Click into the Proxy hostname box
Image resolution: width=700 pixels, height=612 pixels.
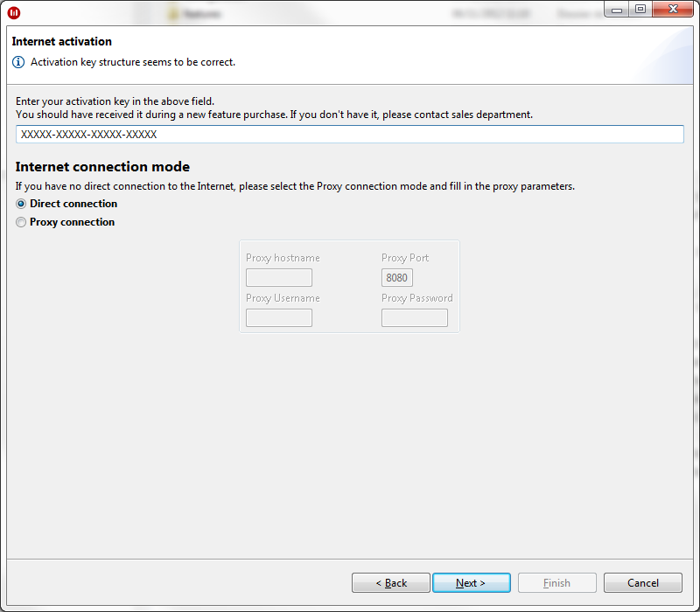(279, 277)
